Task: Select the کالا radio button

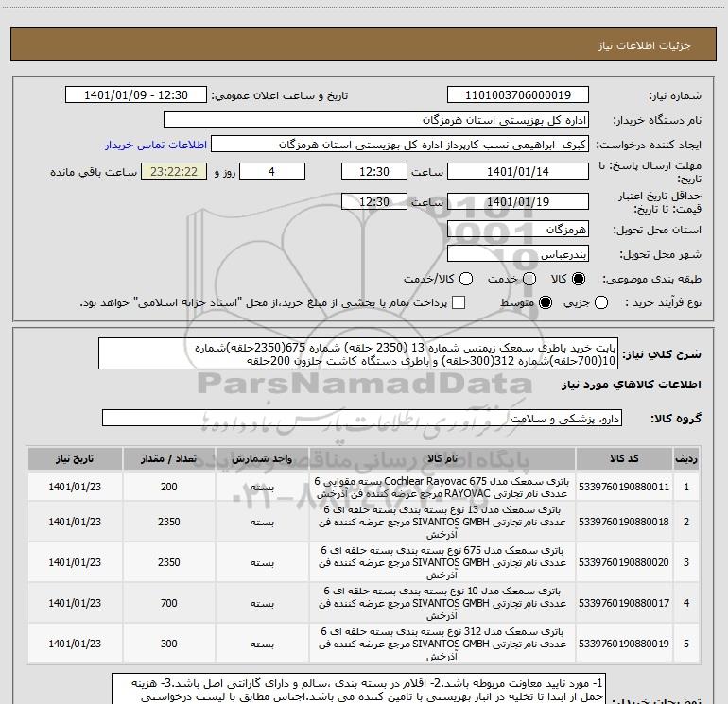Action: coord(579,279)
